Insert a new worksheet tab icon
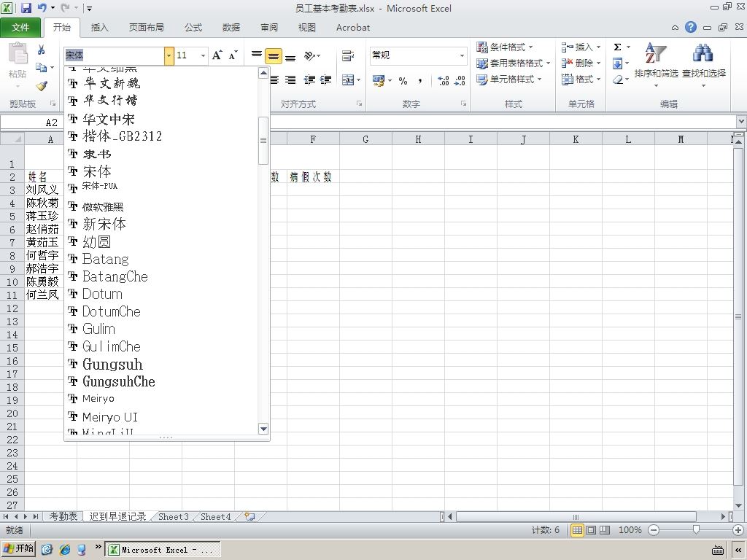Screen dimensions: 747x560 pos(249,516)
